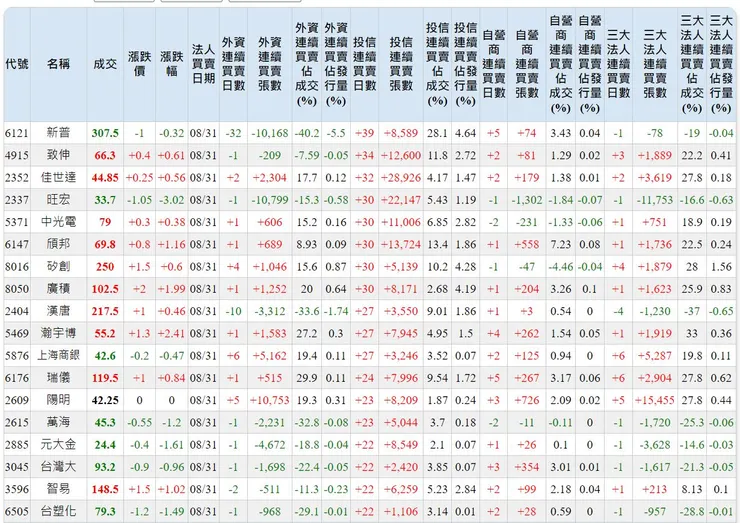Click dealer volume -1,302 in 旺宏 row
This screenshot has height=523, width=740.
pyautogui.click(x=527, y=200)
